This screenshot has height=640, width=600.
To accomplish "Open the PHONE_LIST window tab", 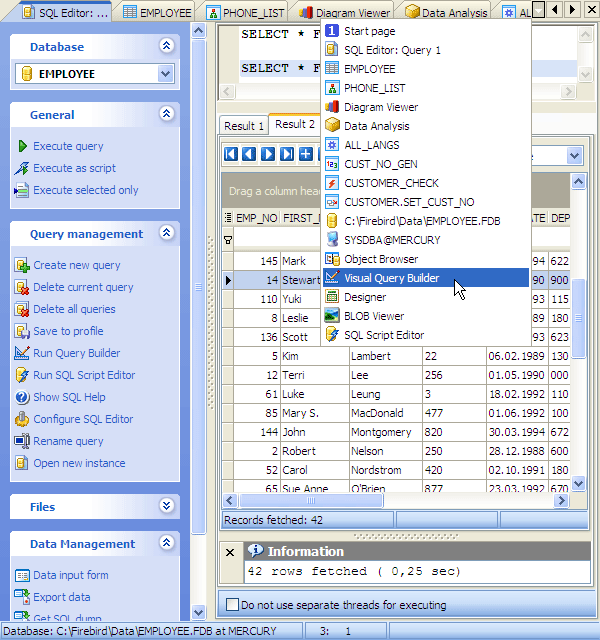I will pyautogui.click(x=246, y=13).
